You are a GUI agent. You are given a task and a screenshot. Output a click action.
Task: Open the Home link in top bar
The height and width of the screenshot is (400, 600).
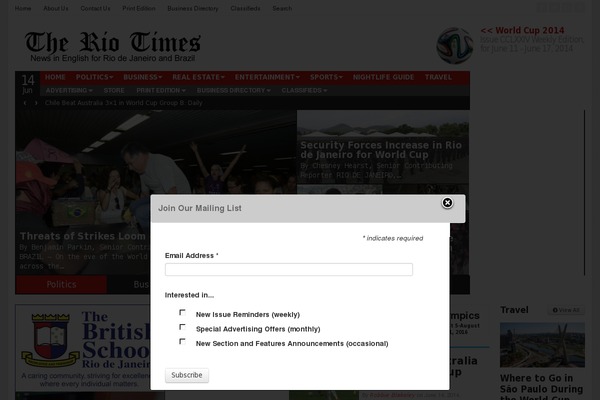coord(23,8)
